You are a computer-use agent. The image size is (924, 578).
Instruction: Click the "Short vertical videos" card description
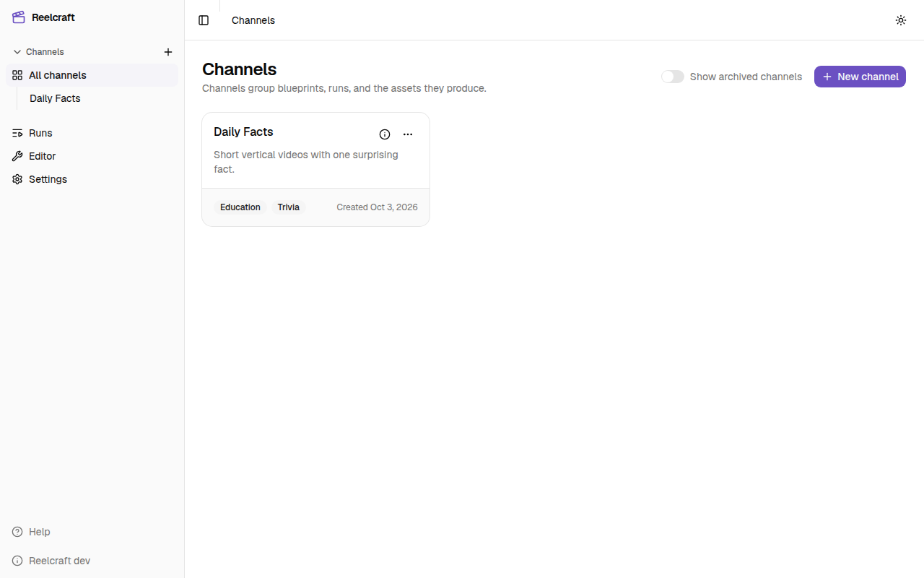click(306, 162)
